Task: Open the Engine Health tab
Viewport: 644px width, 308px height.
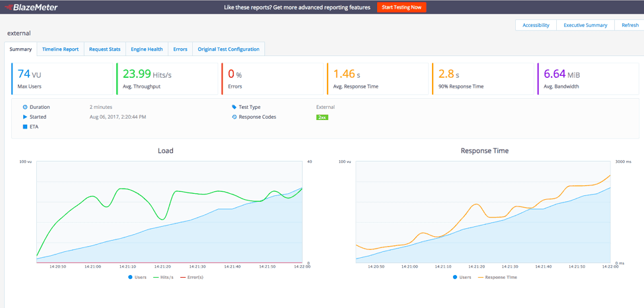Action: tap(147, 49)
